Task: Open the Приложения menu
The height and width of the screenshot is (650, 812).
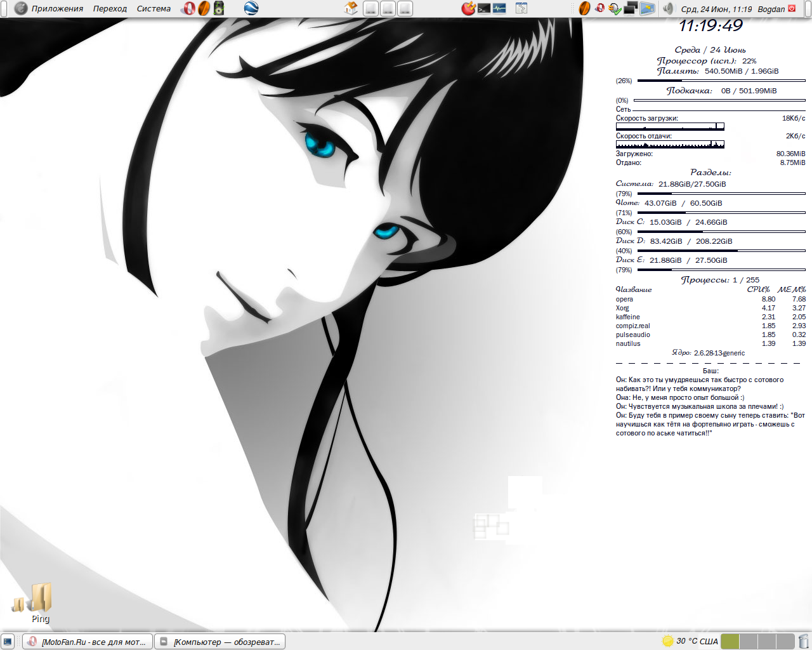Action: [x=57, y=9]
